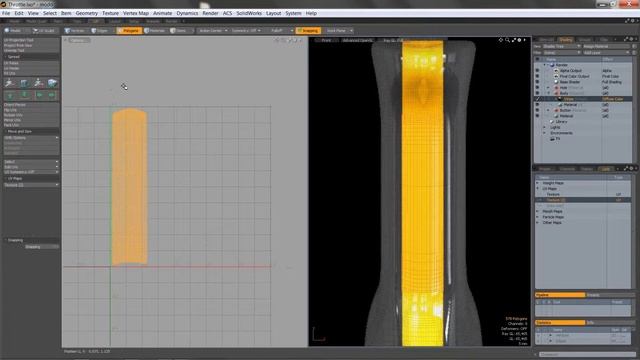Image resolution: width=640 pixels, height=360 pixels.
Task: Click the Orient Pieces button
Action: pyautogui.click(x=31, y=104)
